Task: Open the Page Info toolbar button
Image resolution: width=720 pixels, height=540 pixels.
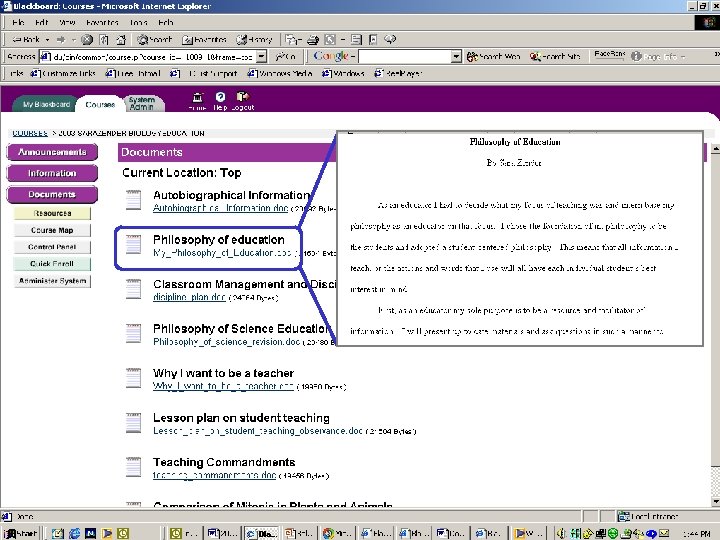Action: 658,56
